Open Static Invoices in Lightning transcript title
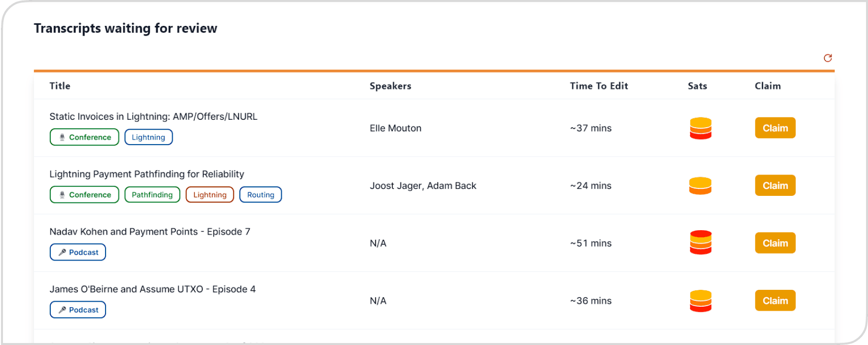868x345 pixels. click(153, 117)
